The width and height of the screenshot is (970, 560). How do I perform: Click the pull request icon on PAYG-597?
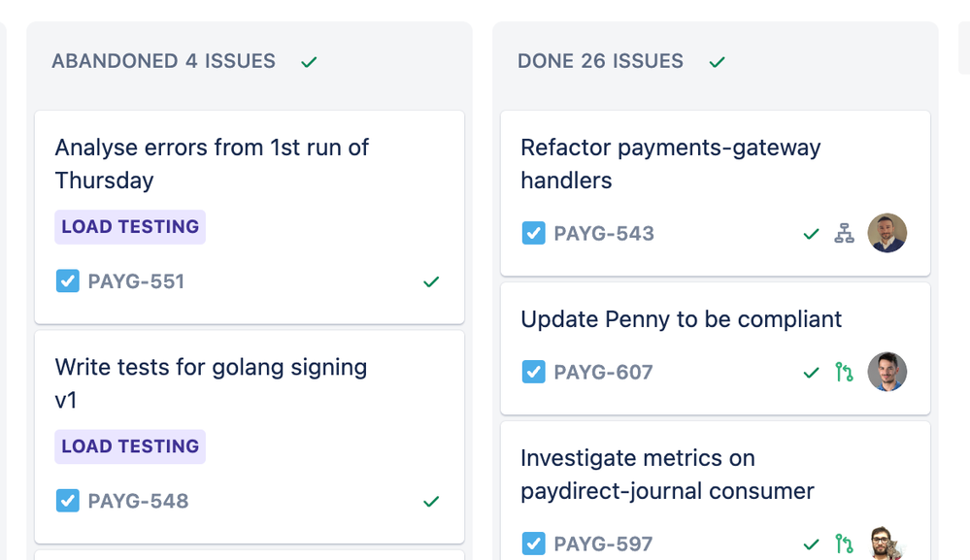[844, 544]
